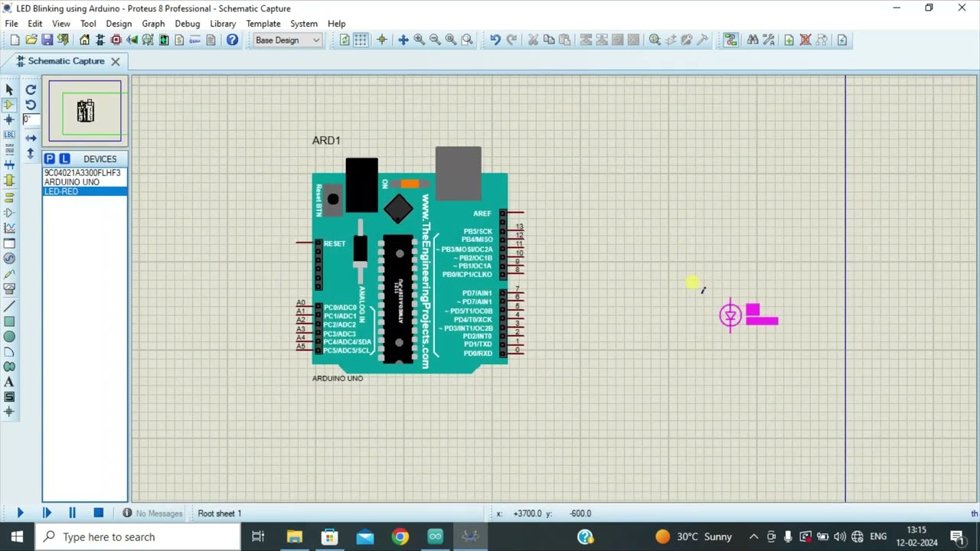Click the overview window thumbnail
The height and width of the screenshot is (551, 980).
click(85, 112)
